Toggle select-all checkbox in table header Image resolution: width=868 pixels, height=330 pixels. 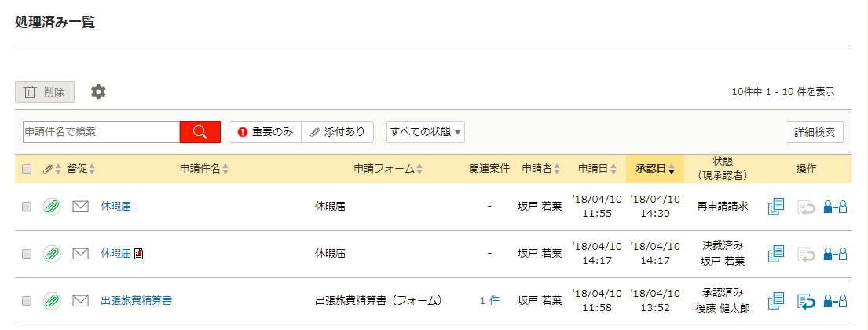coord(27,170)
